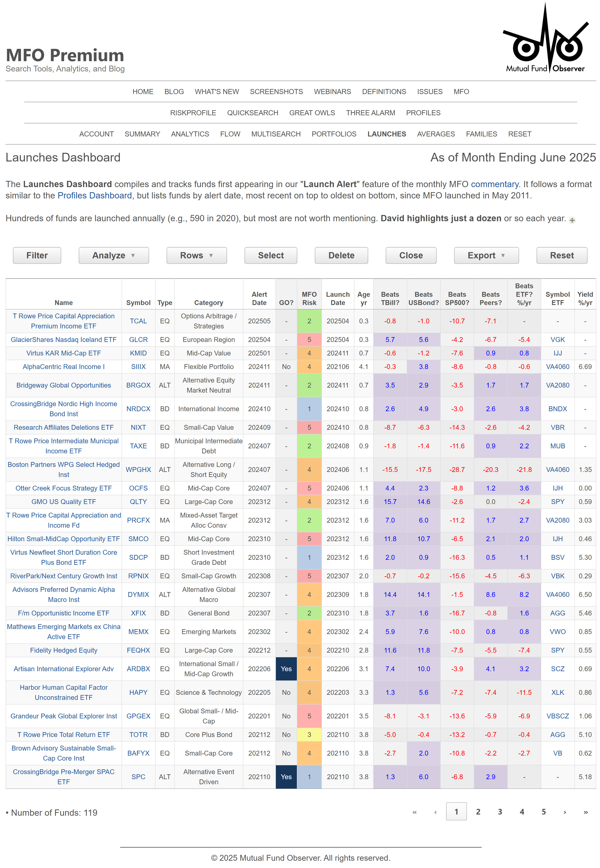The width and height of the screenshot is (600, 868).
Task: Open the Analyze dropdown
Action: click(113, 255)
